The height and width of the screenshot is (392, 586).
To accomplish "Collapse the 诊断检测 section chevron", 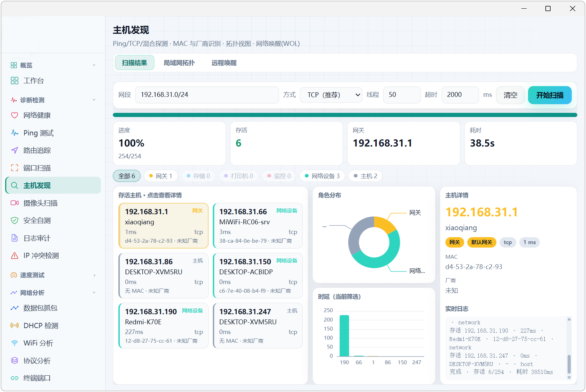I will pos(94,100).
